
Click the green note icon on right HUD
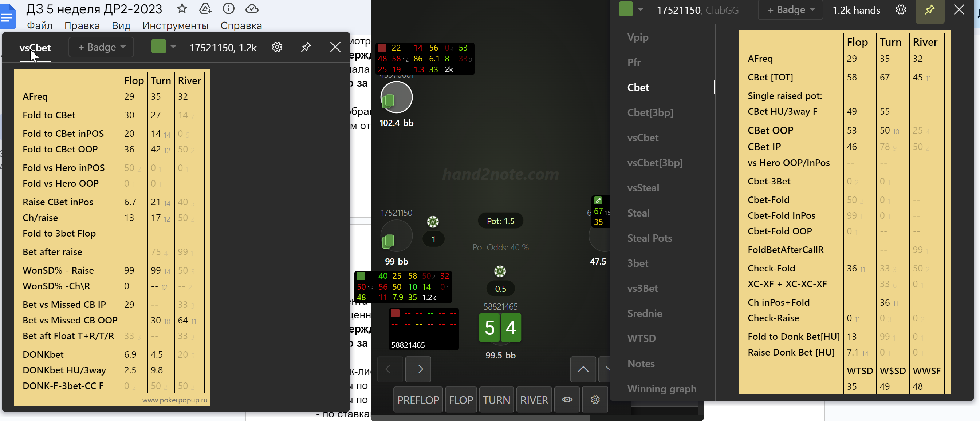[x=598, y=200]
